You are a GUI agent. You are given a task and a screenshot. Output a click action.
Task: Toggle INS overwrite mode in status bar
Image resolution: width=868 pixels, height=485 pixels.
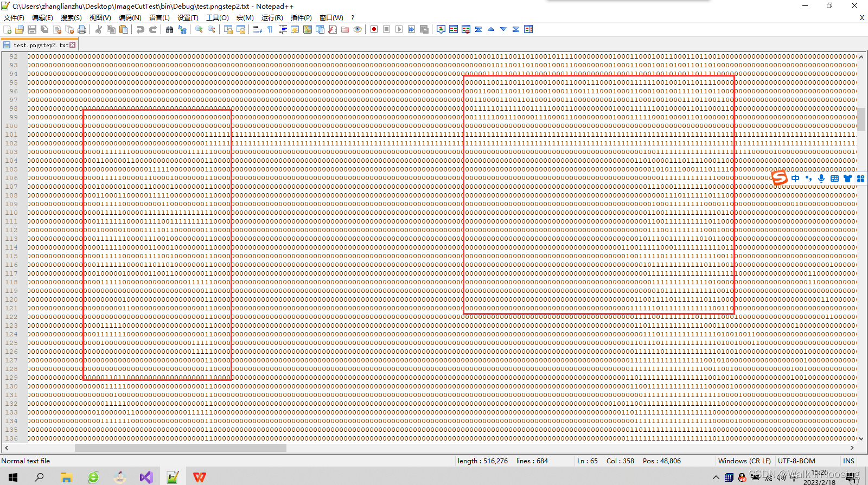click(848, 461)
